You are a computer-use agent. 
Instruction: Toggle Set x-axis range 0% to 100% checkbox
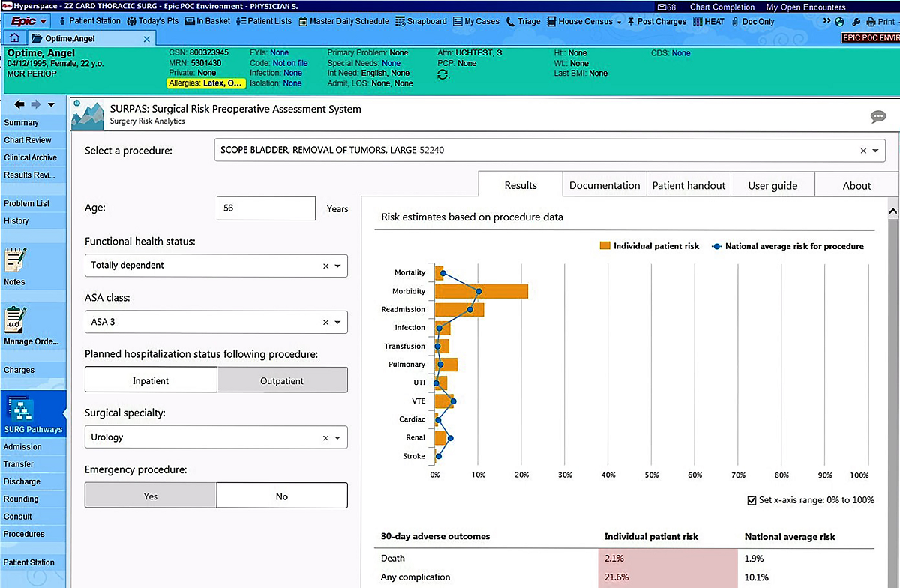point(752,500)
